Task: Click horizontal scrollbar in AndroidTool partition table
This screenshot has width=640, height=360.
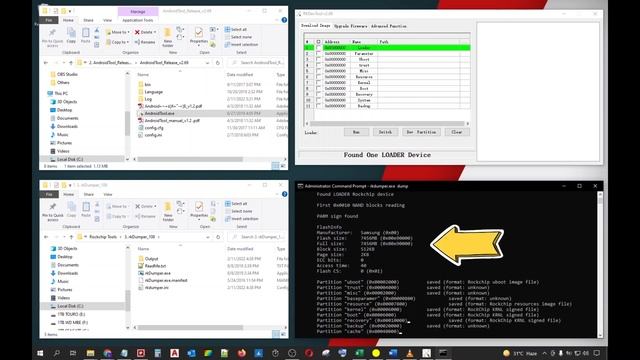Action: [387, 123]
